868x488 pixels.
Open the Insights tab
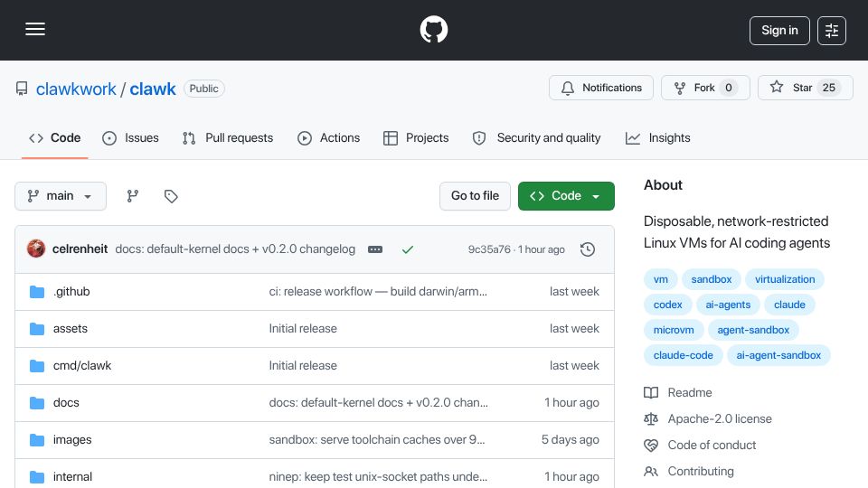tap(657, 137)
